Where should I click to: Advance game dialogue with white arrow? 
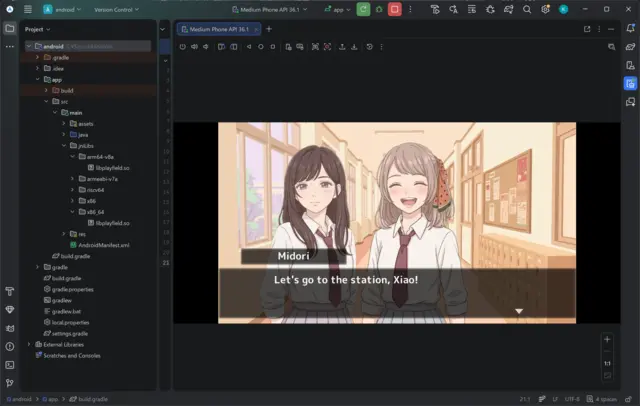tap(519, 311)
